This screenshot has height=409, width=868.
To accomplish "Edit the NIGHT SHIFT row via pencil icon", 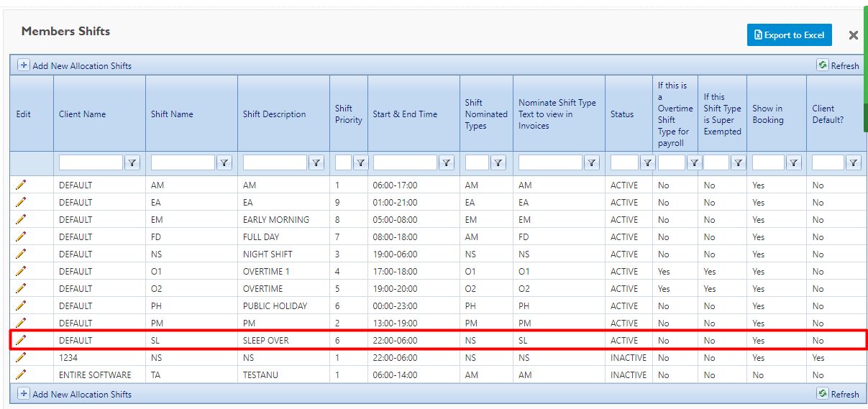I will point(21,254).
